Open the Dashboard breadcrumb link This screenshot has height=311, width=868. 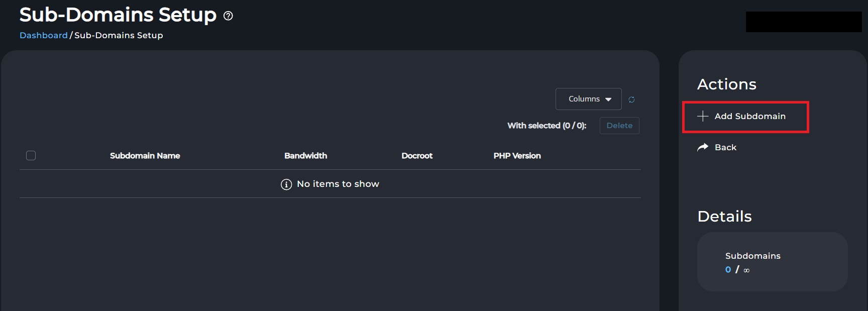tap(44, 35)
